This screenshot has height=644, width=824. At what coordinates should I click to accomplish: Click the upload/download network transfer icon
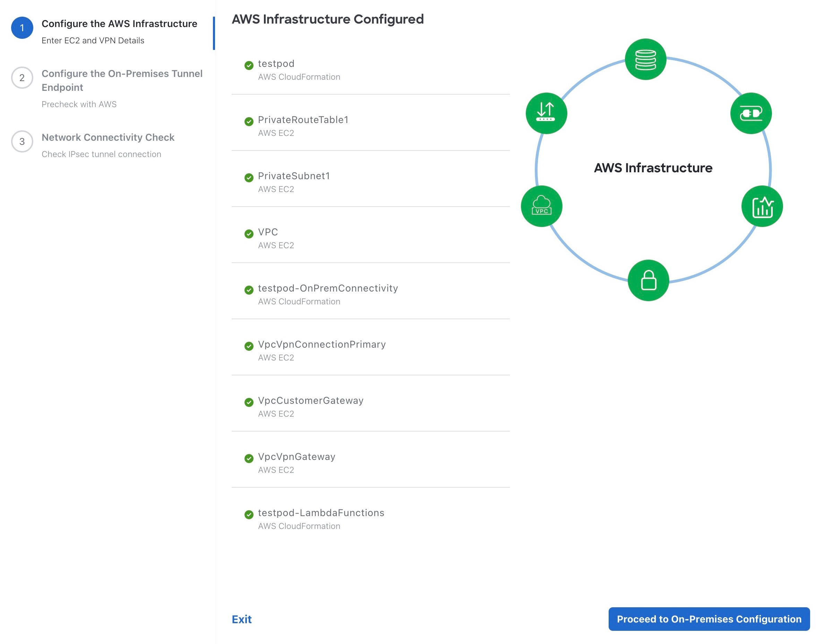[x=546, y=113]
